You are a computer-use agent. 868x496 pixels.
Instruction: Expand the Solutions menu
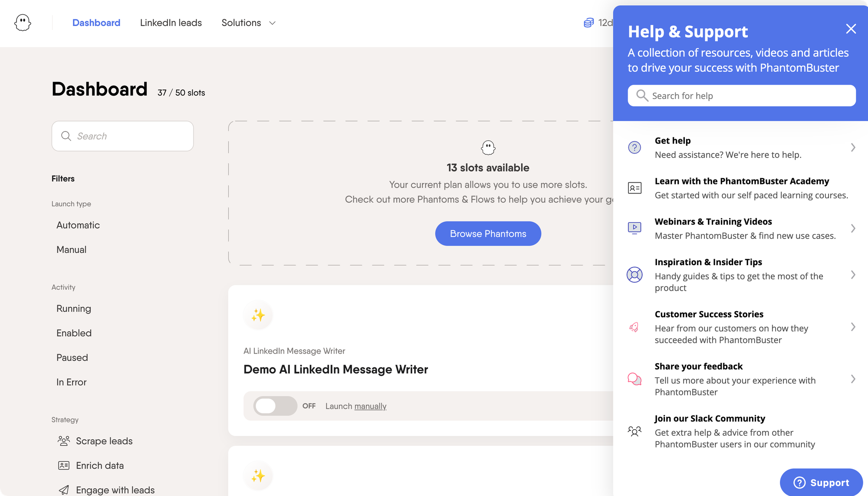click(248, 23)
